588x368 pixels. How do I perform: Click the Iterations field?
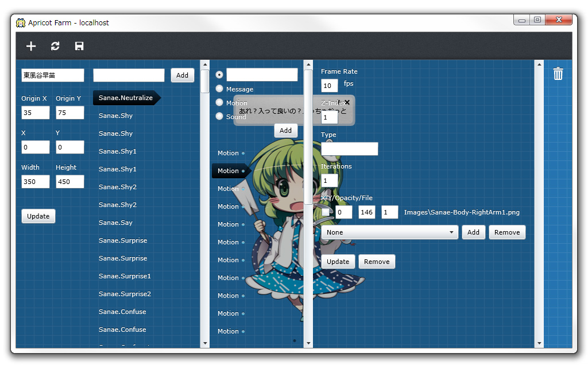[x=329, y=181]
